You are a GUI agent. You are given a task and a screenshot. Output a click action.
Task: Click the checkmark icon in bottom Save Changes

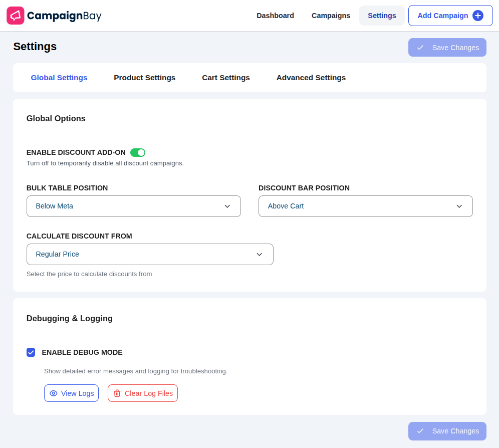point(420,431)
